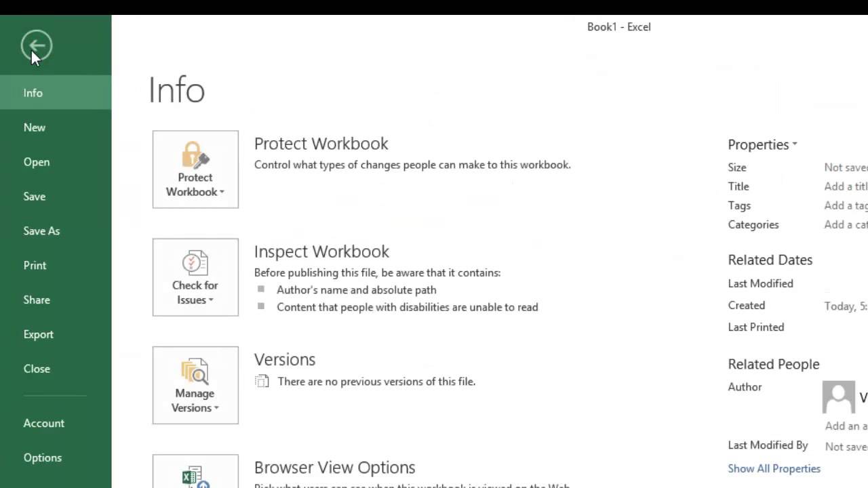The image size is (868, 488).
Task: Open the Manage Versions dropdown arrow
Action: (216, 408)
